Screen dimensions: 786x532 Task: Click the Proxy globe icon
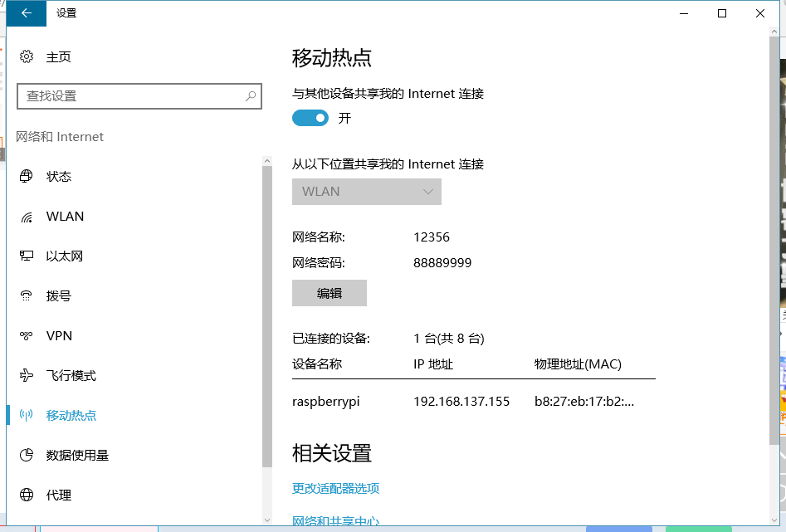pos(26,495)
